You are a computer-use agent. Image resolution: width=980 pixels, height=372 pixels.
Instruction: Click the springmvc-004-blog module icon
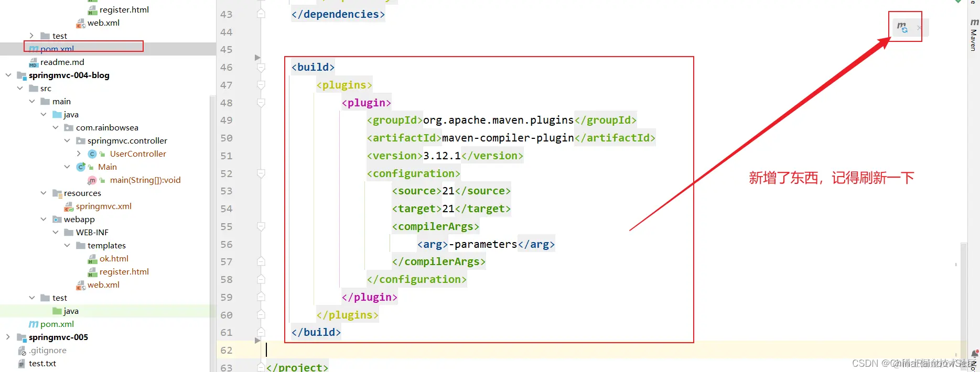coord(22,75)
